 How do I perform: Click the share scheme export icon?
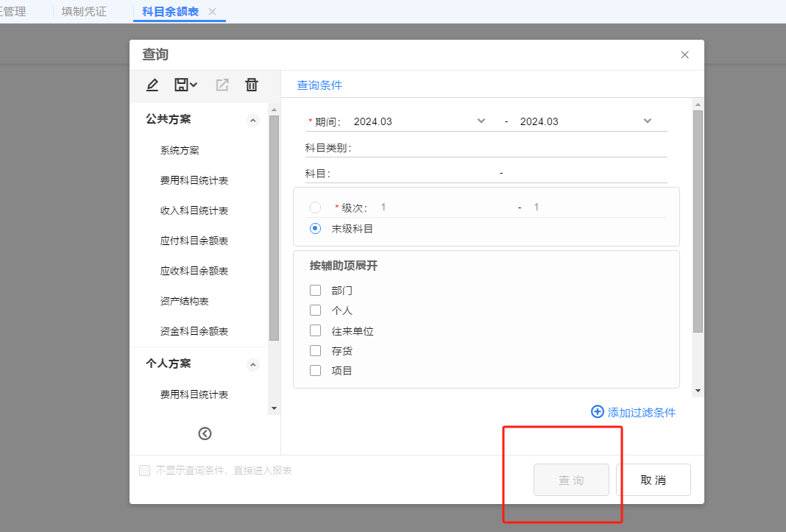[x=222, y=85]
